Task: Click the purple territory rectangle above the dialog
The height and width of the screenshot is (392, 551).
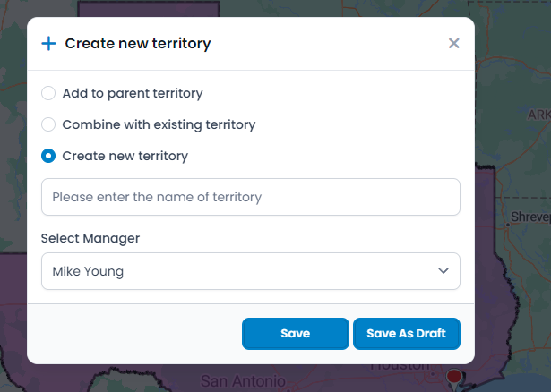Action: coord(149,9)
